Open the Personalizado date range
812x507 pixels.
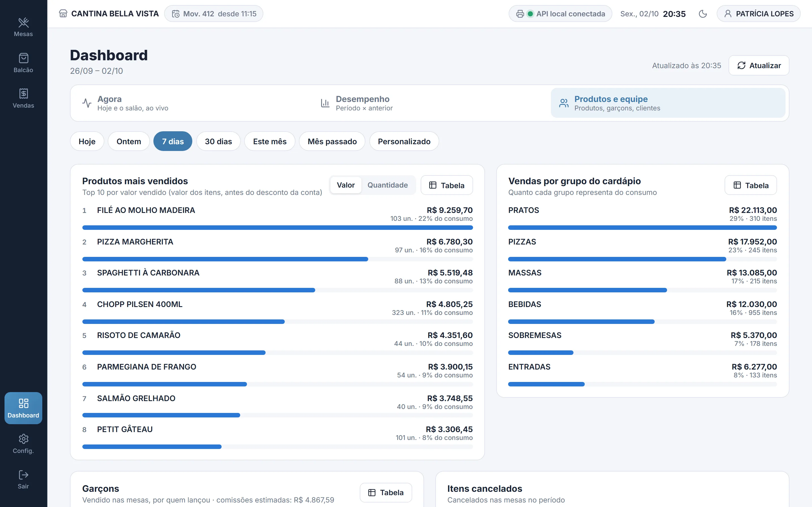click(x=404, y=141)
